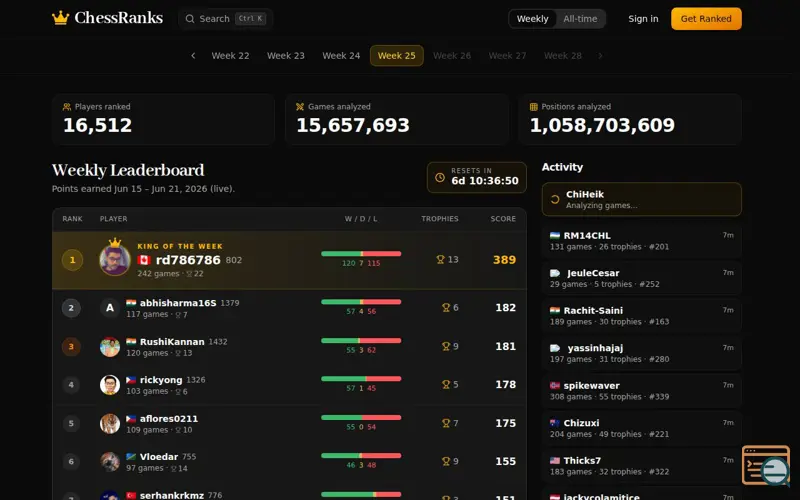Click the win/loss bar for rd786786
The image size is (800, 500).
(361, 254)
